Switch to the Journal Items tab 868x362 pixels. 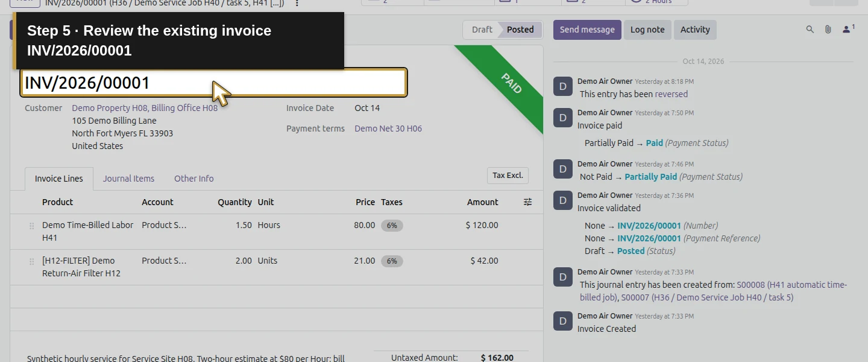pos(128,179)
